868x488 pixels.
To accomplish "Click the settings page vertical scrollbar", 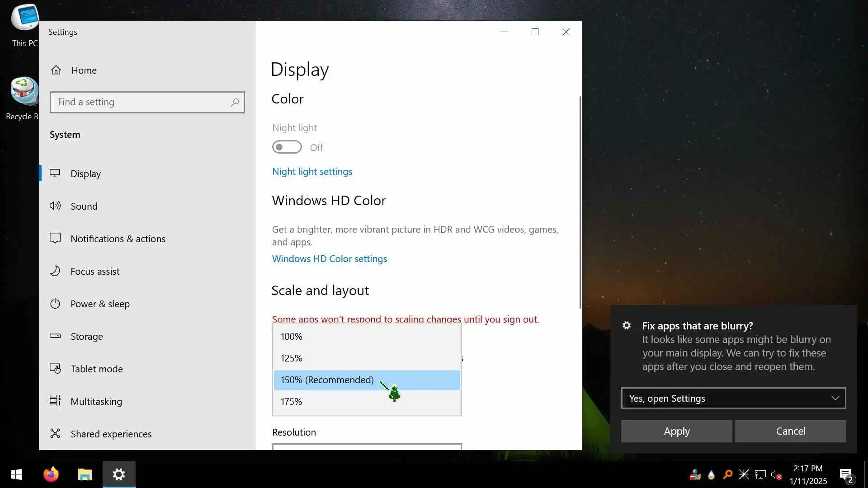I will pyautogui.click(x=580, y=203).
